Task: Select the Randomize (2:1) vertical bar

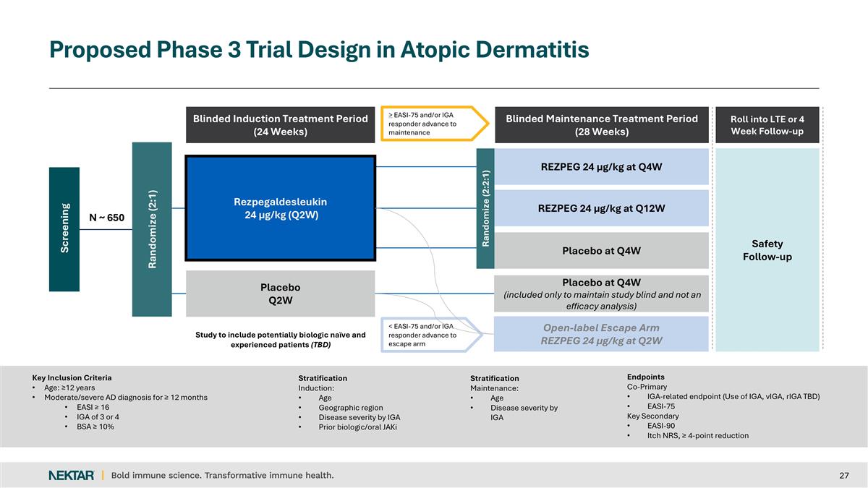Action: point(152,228)
